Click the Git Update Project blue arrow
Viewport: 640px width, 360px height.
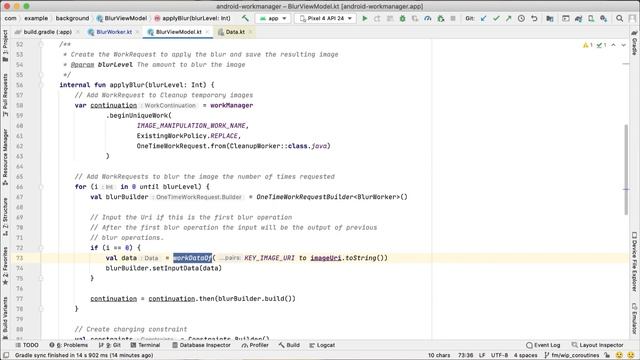pyautogui.click(x=484, y=18)
